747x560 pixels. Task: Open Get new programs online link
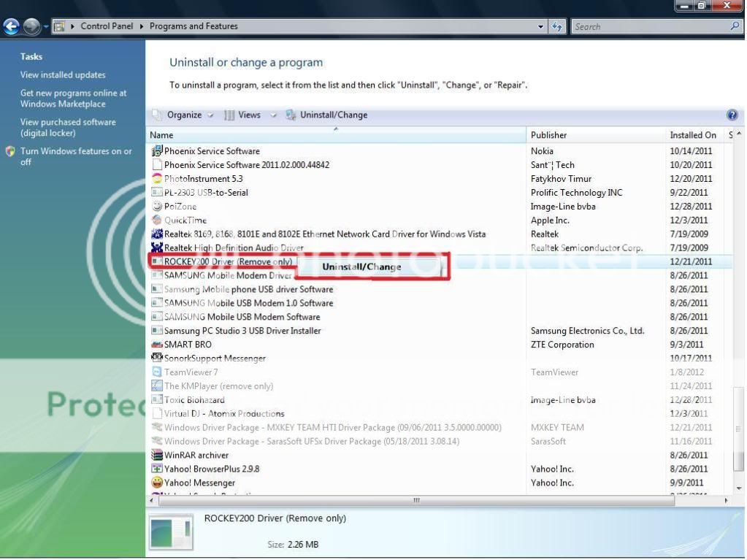pos(73,99)
